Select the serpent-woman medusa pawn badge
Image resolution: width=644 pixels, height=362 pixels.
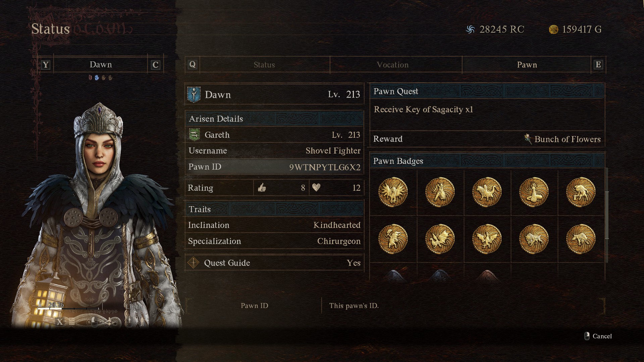(534, 192)
